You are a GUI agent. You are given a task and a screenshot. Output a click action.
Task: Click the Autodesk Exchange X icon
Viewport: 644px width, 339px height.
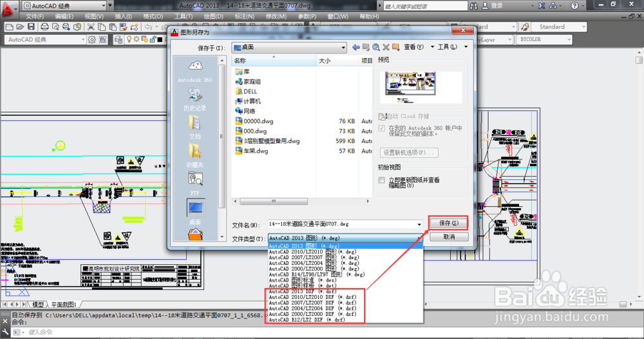pyautogui.click(x=542, y=5)
